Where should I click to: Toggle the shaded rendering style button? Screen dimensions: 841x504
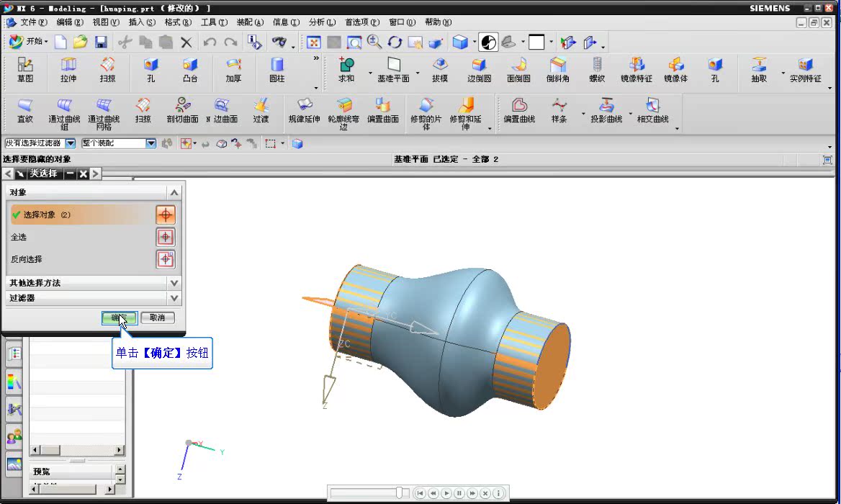pyautogui.click(x=489, y=42)
